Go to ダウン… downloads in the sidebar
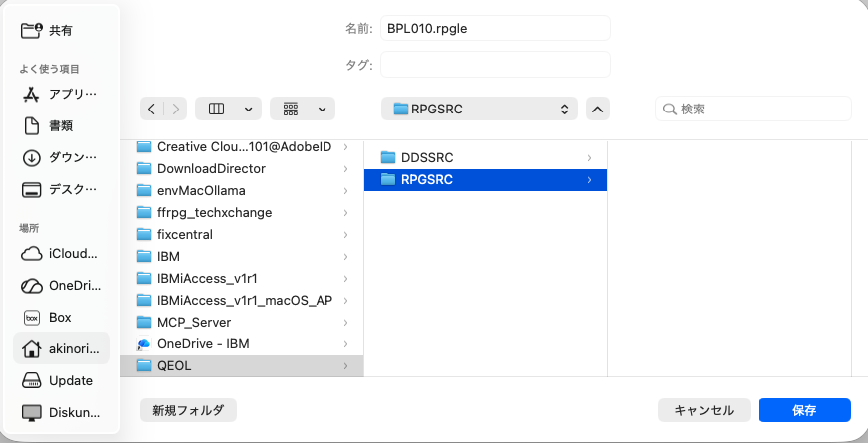868x443 pixels. [61, 158]
